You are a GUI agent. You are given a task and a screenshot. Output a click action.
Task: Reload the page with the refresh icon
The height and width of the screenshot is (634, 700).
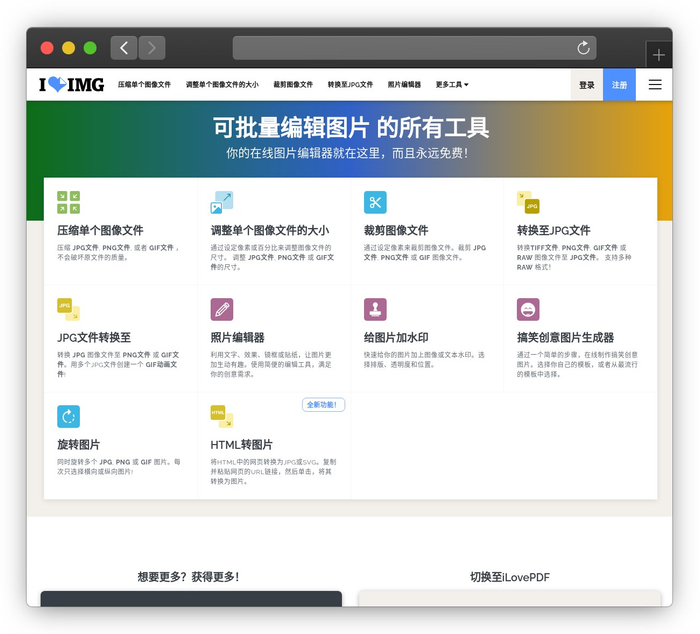click(x=583, y=48)
